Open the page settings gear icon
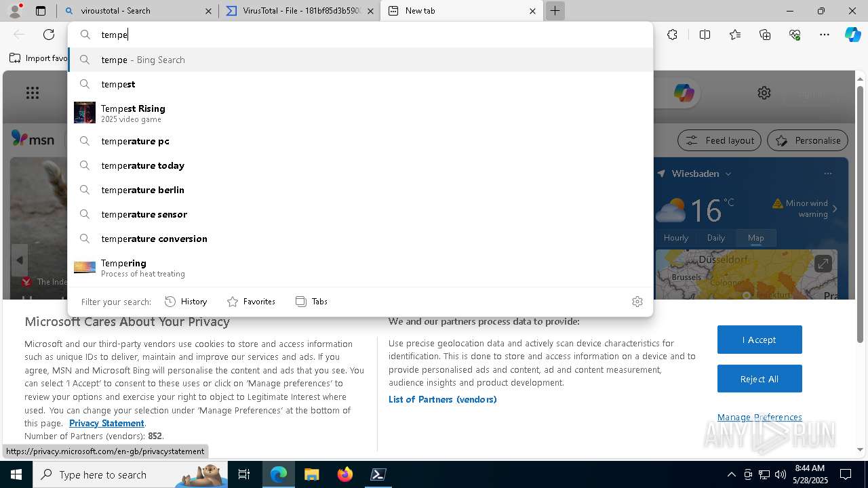Viewport: 868px width, 488px height. tap(764, 93)
